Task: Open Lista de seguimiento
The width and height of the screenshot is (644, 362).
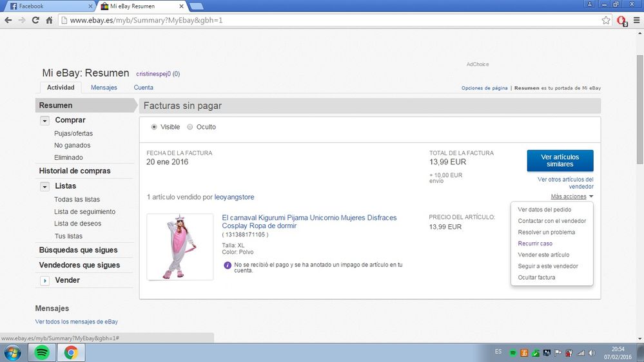Action: pyautogui.click(x=84, y=212)
